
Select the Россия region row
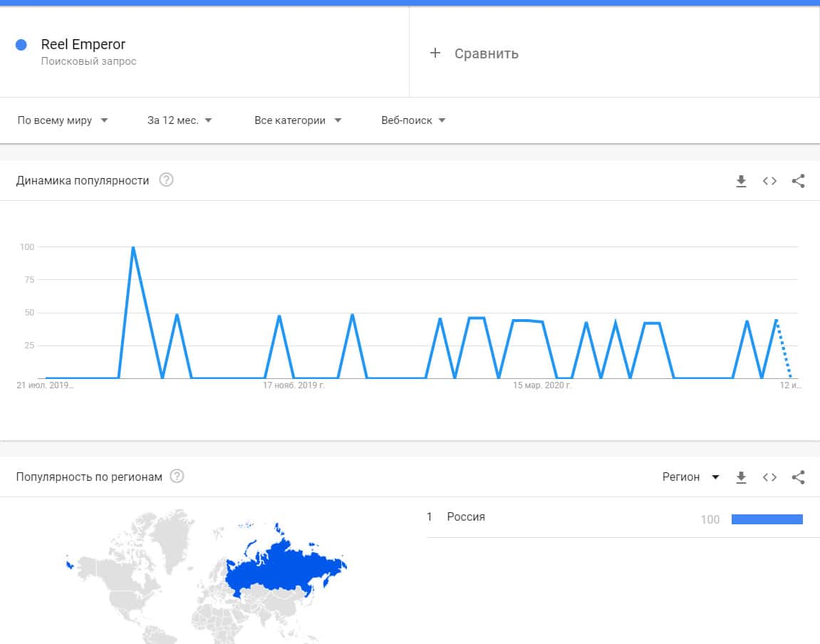[x=466, y=517]
